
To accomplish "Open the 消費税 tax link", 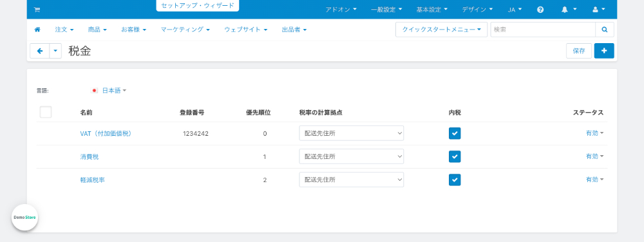I will click(89, 156).
